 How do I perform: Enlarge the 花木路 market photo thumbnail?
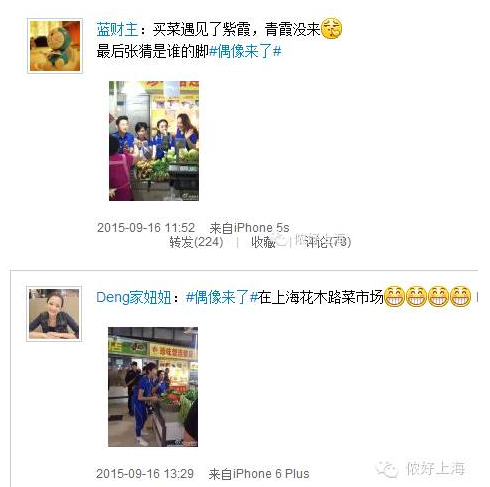153,387
